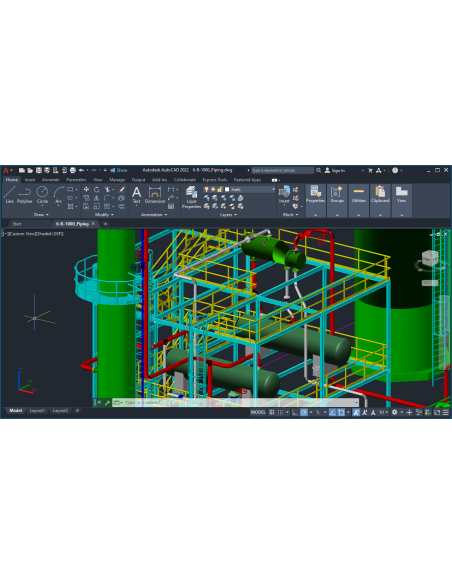Expand the Annotation panel
The image size is (452, 584).
tap(154, 215)
